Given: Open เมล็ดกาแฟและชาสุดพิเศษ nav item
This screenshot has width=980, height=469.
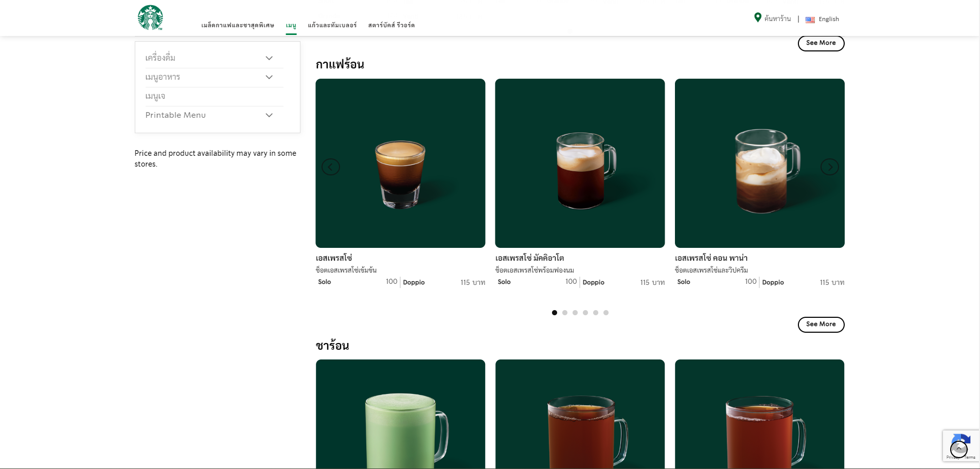Looking at the screenshot, I should [238, 25].
